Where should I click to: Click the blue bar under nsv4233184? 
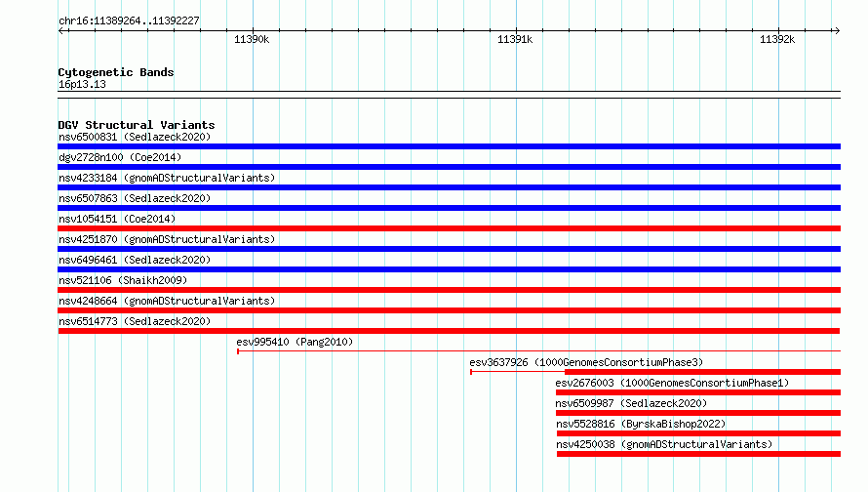(449, 187)
